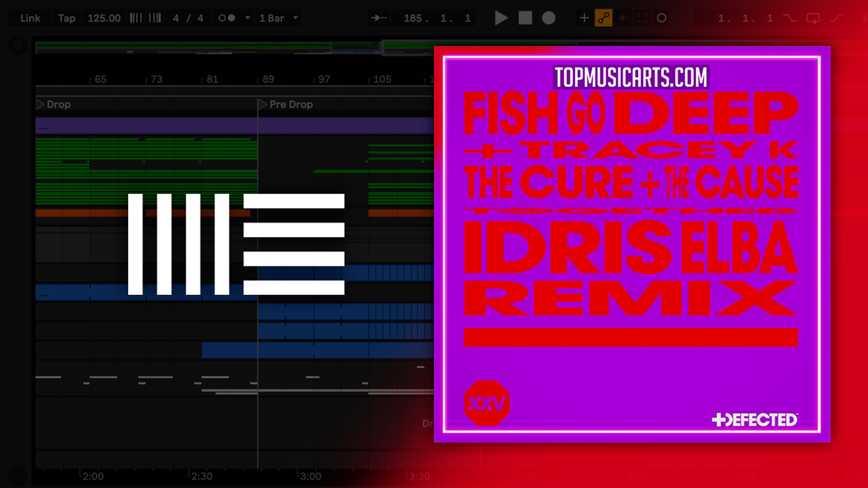Image resolution: width=868 pixels, height=488 pixels.
Task: Open the 1 Bar quantization dropdown
Action: [x=278, y=17]
